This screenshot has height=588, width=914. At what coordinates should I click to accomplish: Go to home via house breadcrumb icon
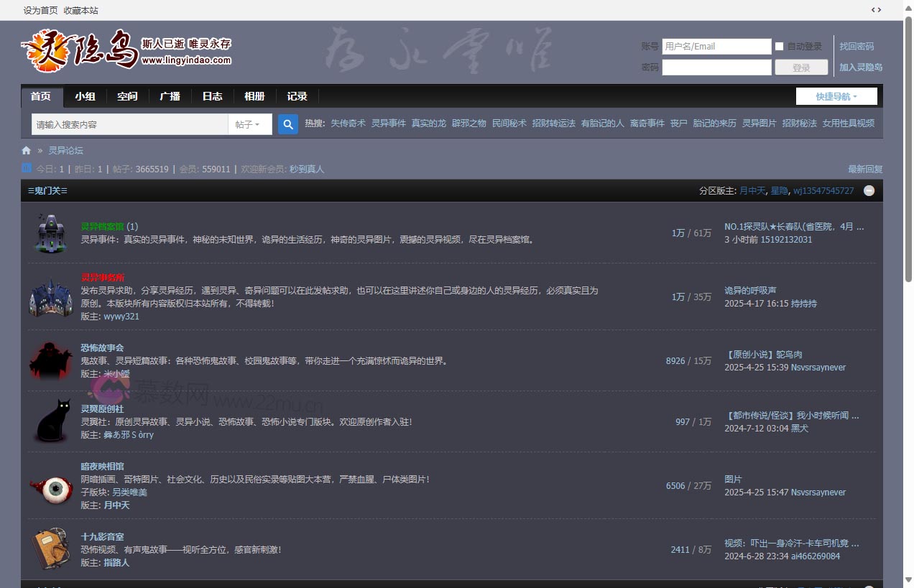[27, 151]
